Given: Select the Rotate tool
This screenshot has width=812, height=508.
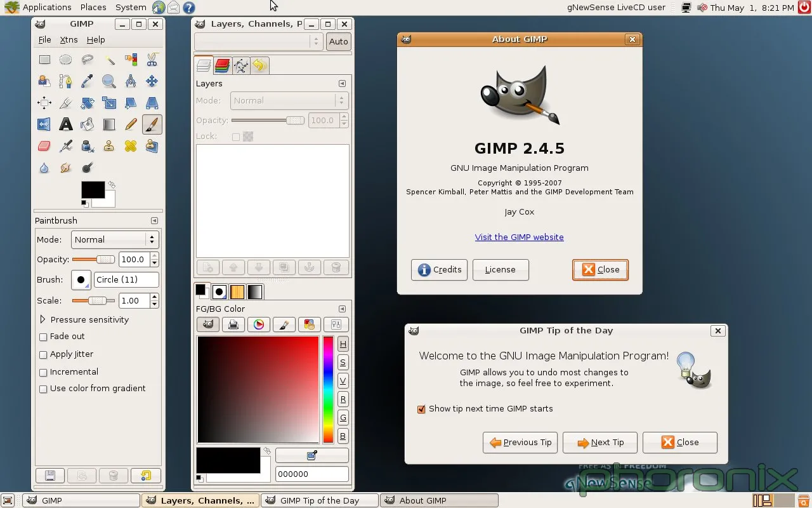Looking at the screenshot, I should point(88,103).
